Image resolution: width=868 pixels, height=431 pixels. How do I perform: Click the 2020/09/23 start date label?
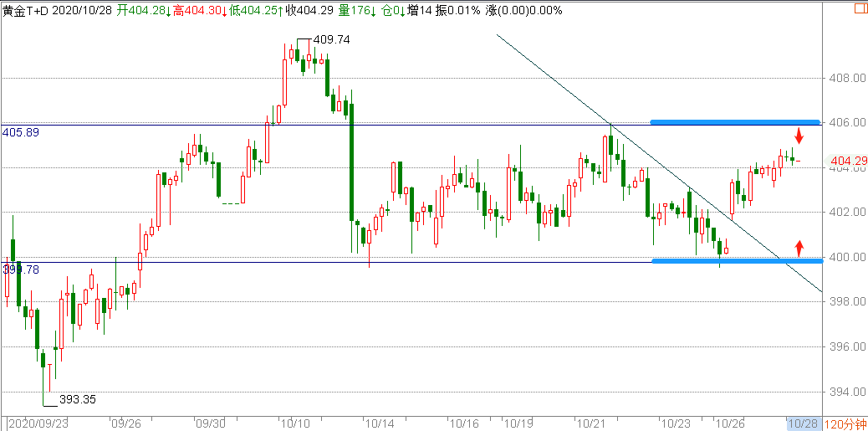[38, 423]
